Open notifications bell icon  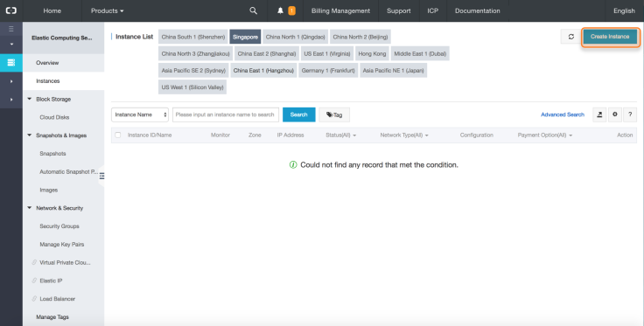[281, 10]
